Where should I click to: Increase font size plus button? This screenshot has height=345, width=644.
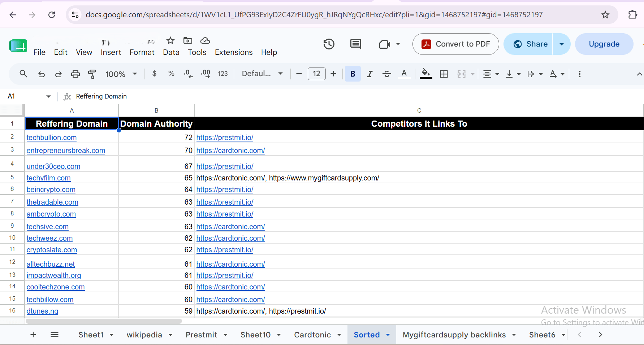coord(333,74)
